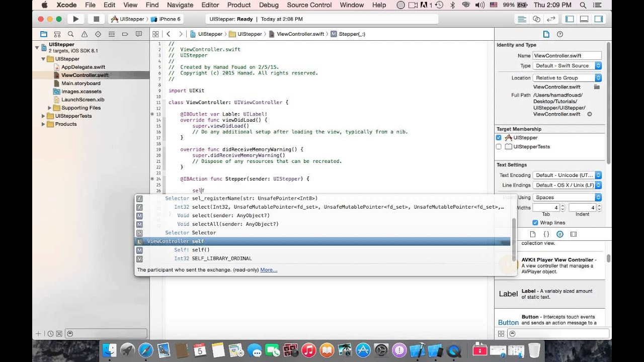Open the Navigate menu

[180, 5]
